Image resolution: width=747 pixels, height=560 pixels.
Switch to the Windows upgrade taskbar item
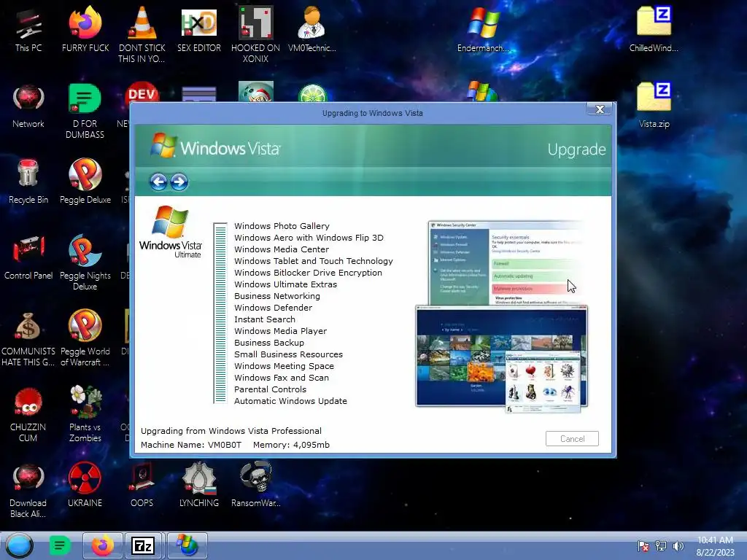pos(187,545)
